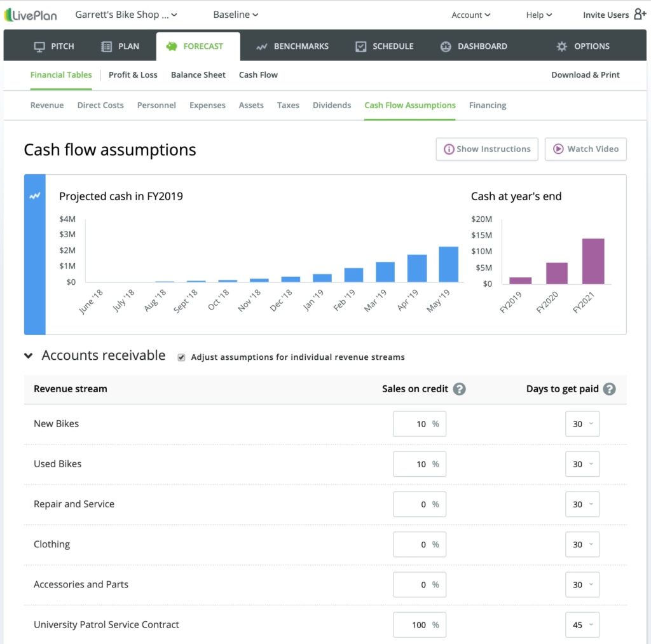This screenshot has height=644, width=651.
Task: Uncheck Adjust assumptions for individual revenue streams
Action: point(181,357)
